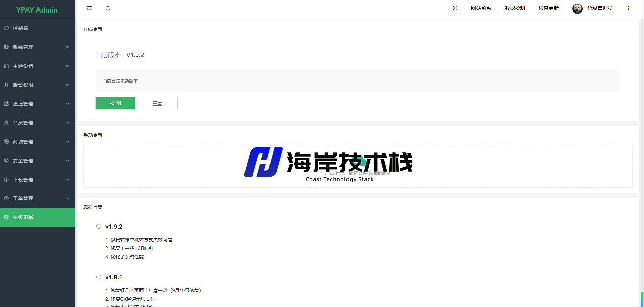Click the 更新日志 section heading

click(93, 207)
